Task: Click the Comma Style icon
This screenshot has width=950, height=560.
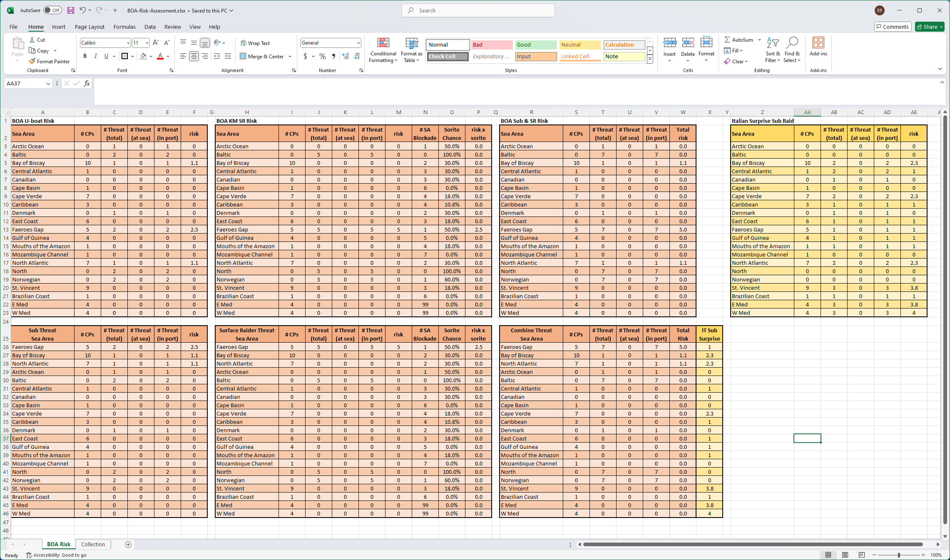Action: coord(333,56)
